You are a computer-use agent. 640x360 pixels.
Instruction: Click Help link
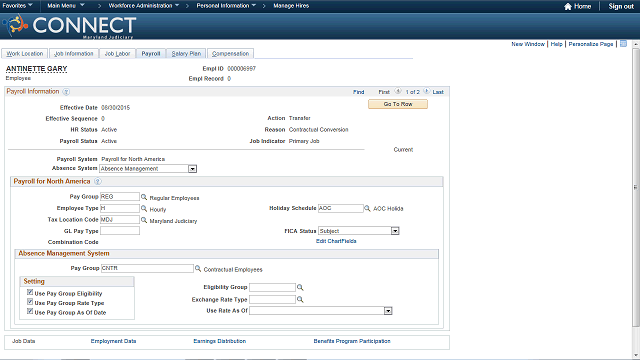pos(556,44)
